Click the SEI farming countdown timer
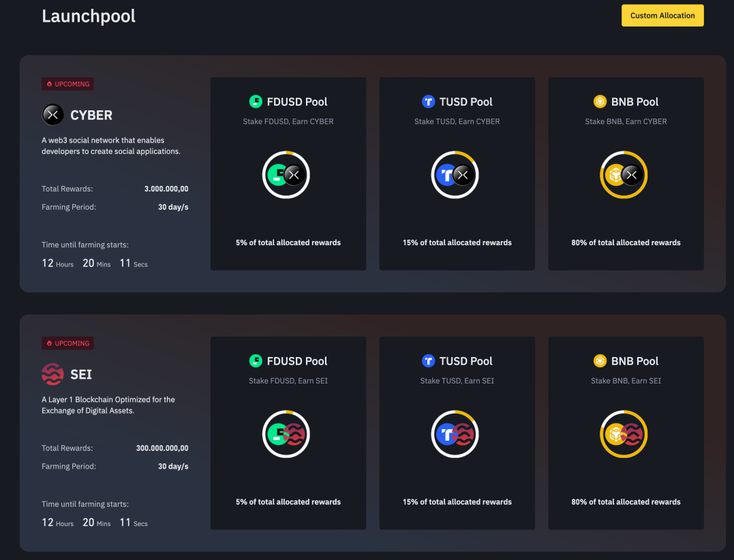The width and height of the screenshot is (734, 560). tap(95, 523)
